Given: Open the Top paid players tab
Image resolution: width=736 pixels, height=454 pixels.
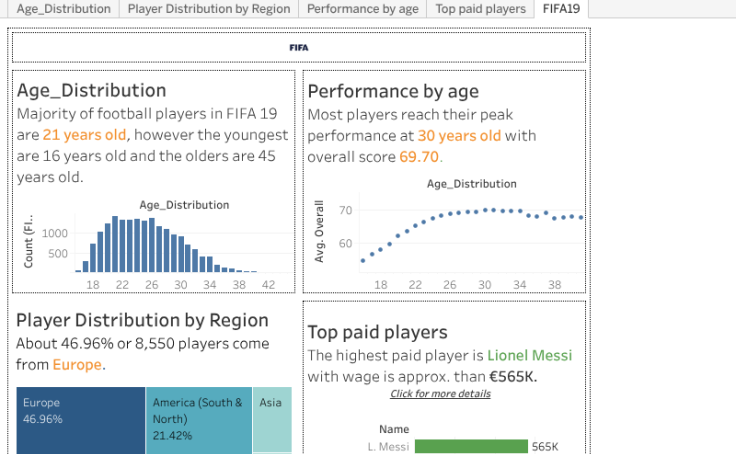Looking at the screenshot, I should (480, 9).
